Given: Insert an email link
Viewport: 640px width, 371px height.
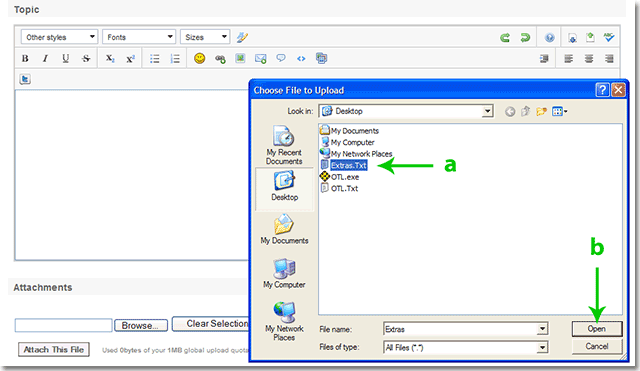Looking at the screenshot, I should click(260, 58).
